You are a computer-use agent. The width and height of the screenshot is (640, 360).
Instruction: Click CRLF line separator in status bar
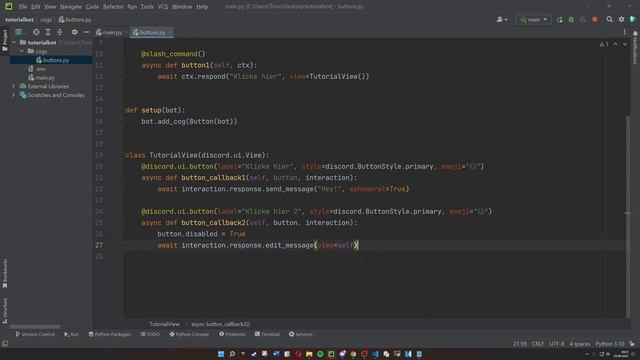tap(538, 344)
